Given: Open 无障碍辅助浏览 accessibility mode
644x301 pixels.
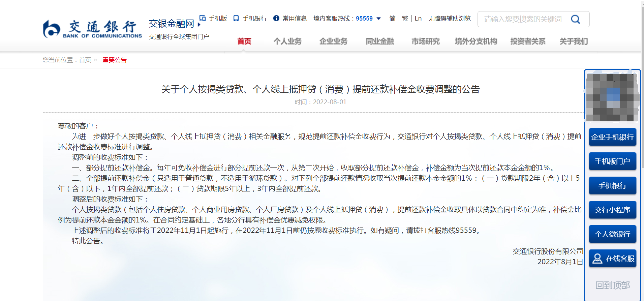Looking at the screenshot, I should coord(450,19).
